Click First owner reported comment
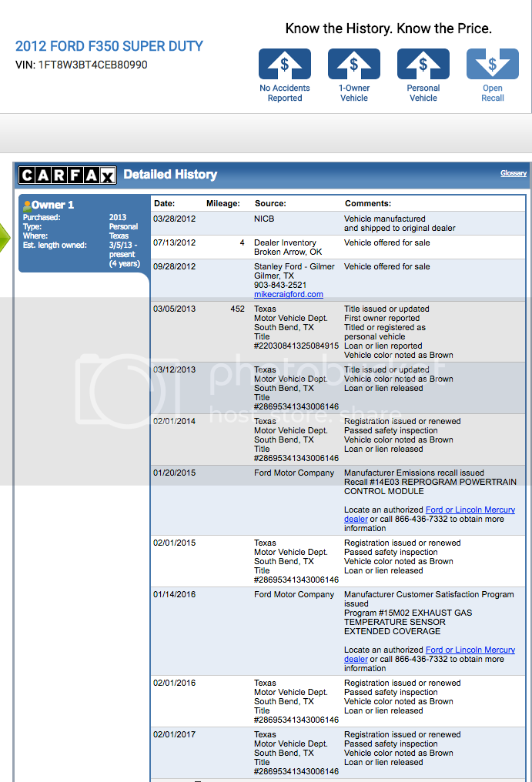This screenshot has width=532, height=782. [x=382, y=318]
